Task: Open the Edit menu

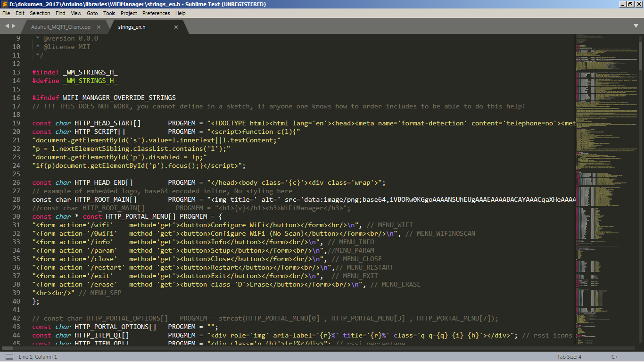Action: click(x=20, y=13)
